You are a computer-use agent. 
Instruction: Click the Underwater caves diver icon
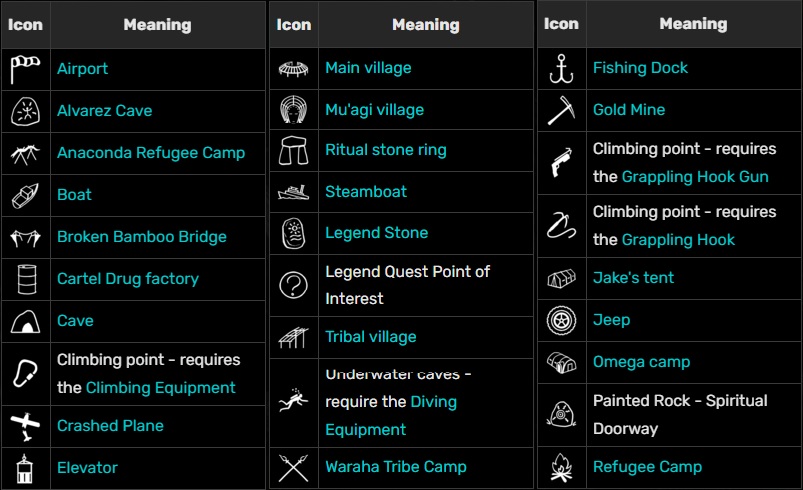[x=293, y=402]
